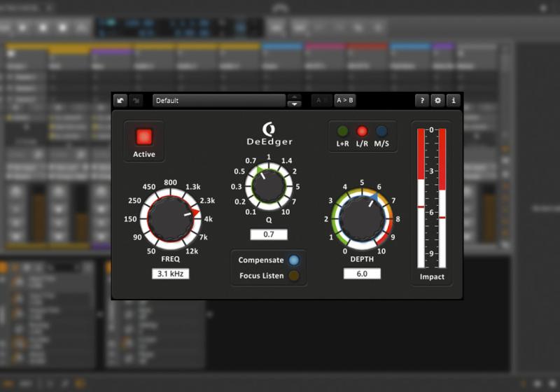Toggle the red Active power button

[x=144, y=136]
